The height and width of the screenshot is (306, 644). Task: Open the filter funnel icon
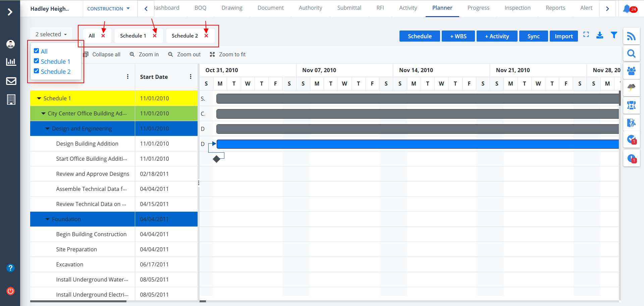(x=614, y=35)
